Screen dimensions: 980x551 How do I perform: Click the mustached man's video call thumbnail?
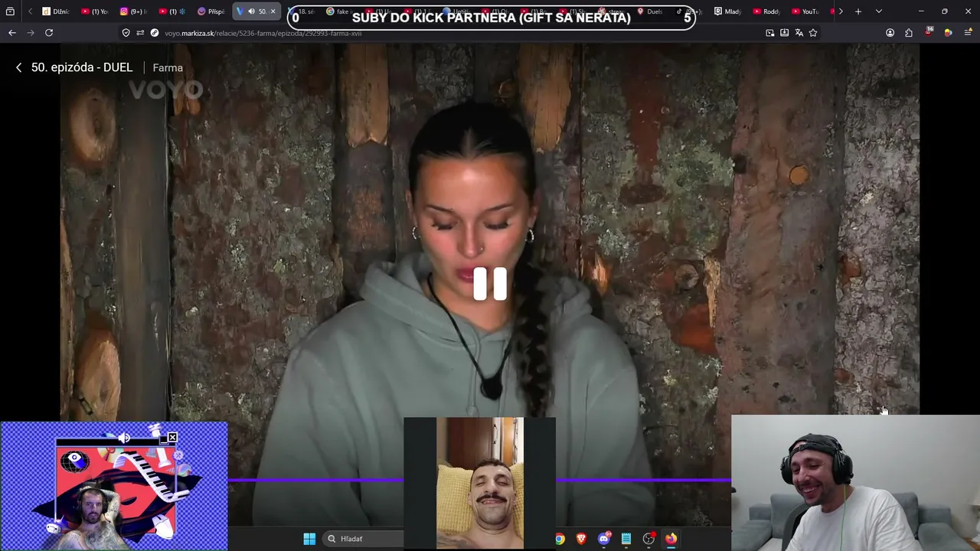479,483
